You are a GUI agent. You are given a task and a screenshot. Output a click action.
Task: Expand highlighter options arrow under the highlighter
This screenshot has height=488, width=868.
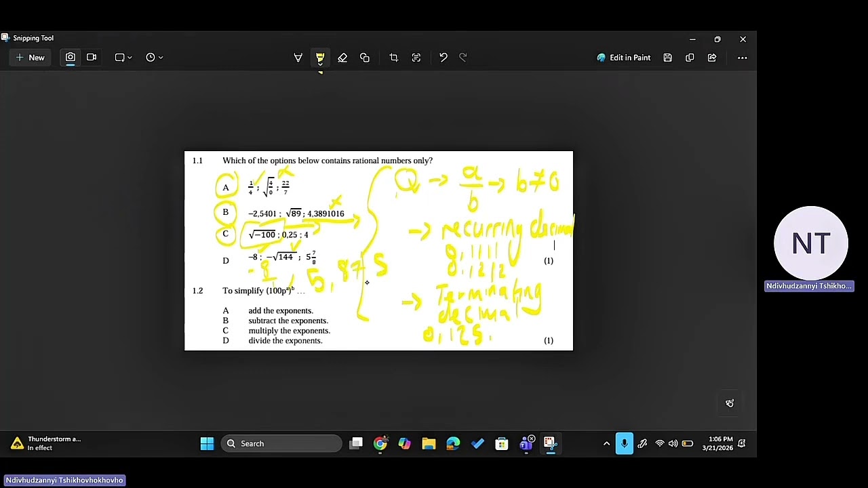[x=320, y=64]
